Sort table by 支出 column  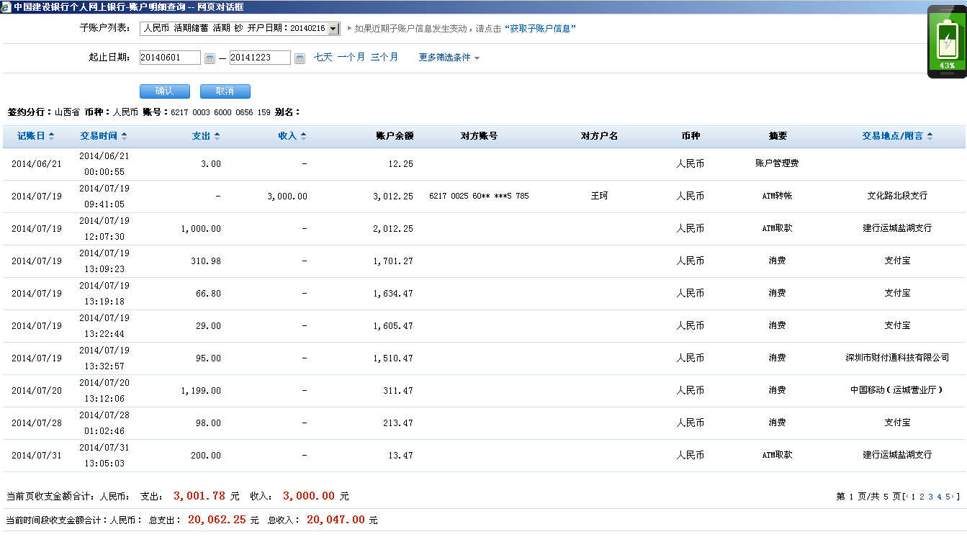206,136
